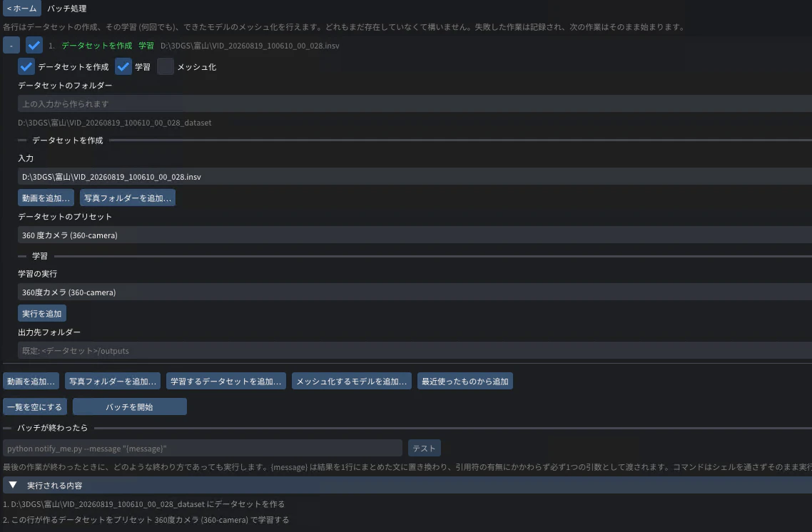The height and width of the screenshot is (532, 812).
Task: Click the step 2 プリセット学習 line
Action: [146, 519]
